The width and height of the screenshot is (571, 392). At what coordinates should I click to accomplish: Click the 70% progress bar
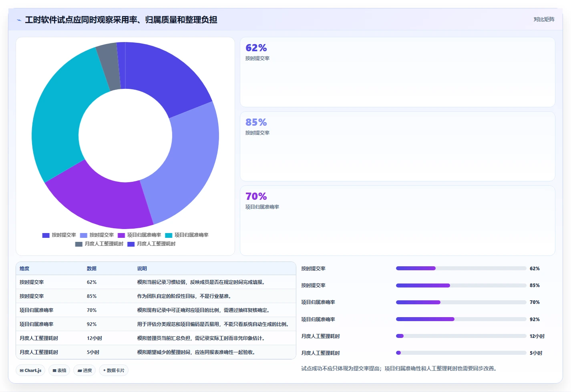pos(461,302)
